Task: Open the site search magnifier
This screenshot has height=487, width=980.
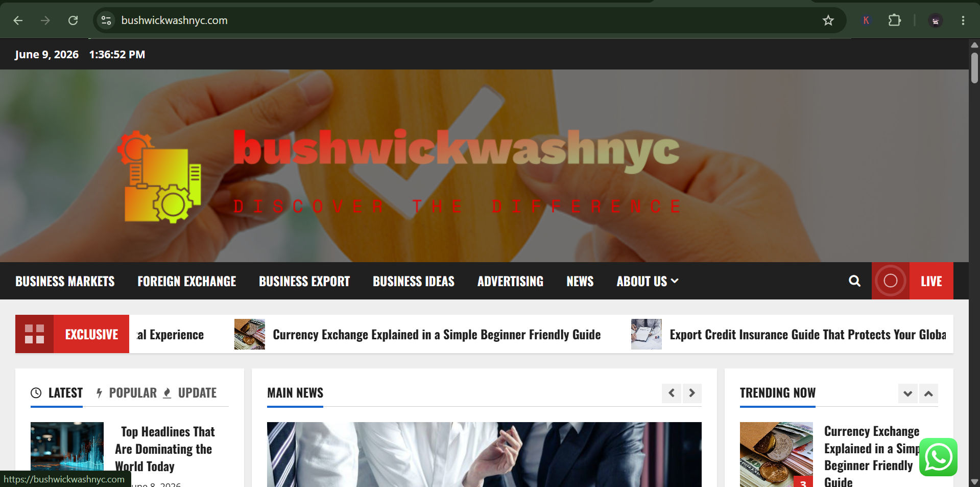Action: coord(854,281)
